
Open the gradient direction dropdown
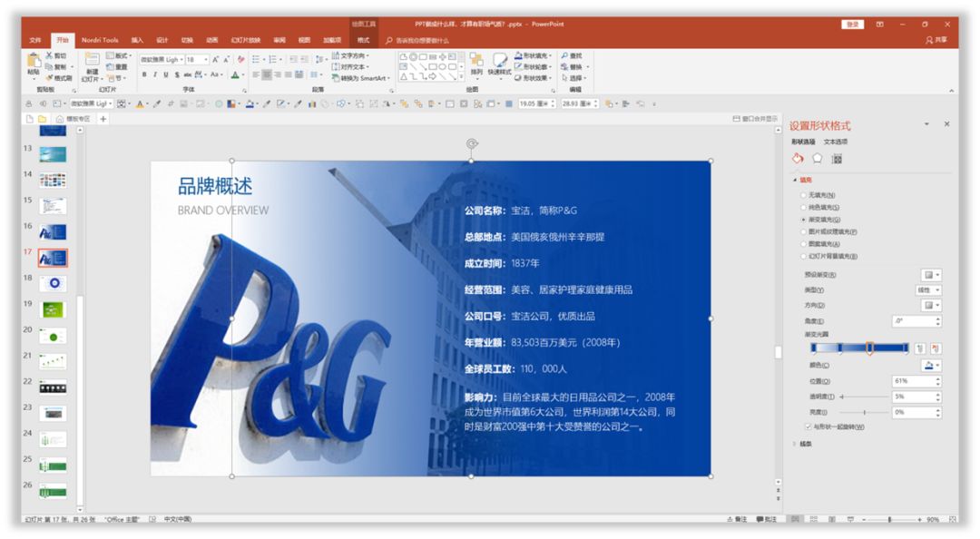(931, 305)
